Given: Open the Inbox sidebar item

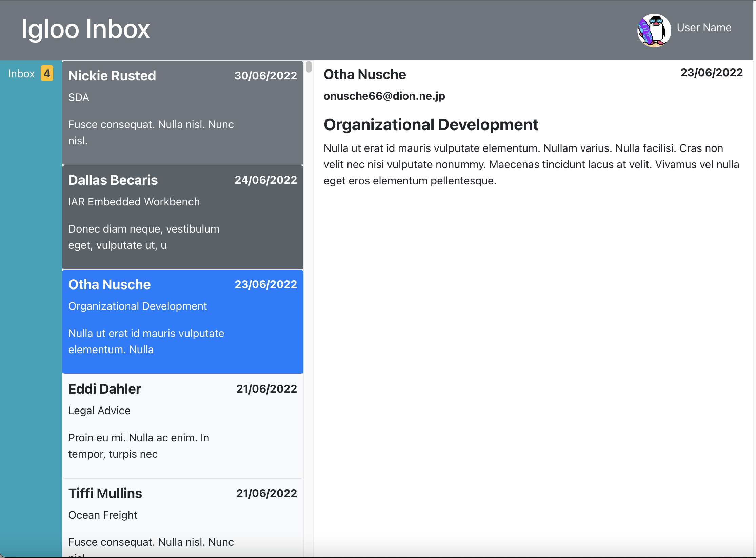Looking at the screenshot, I should click(x=21, y=74).
